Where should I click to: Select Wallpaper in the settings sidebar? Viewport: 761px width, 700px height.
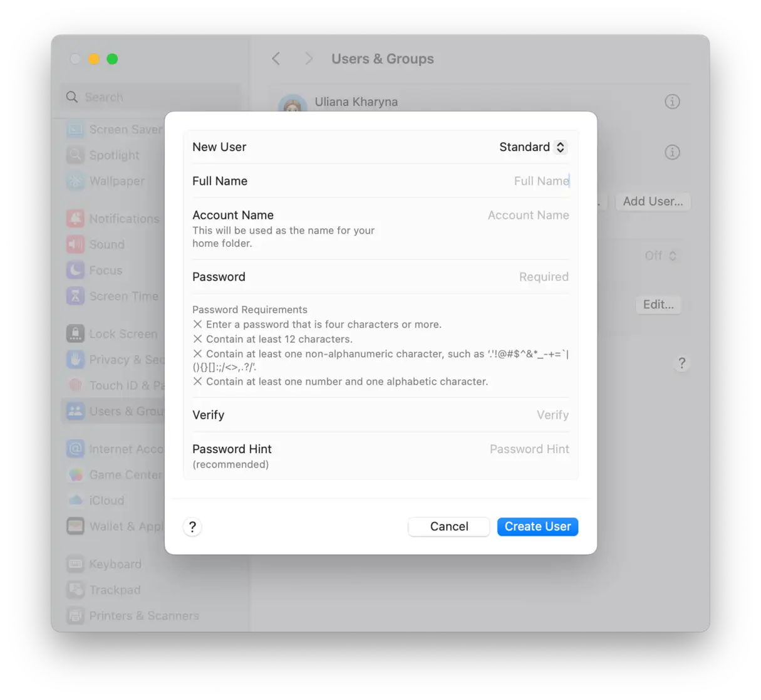[x=116, y=181]
